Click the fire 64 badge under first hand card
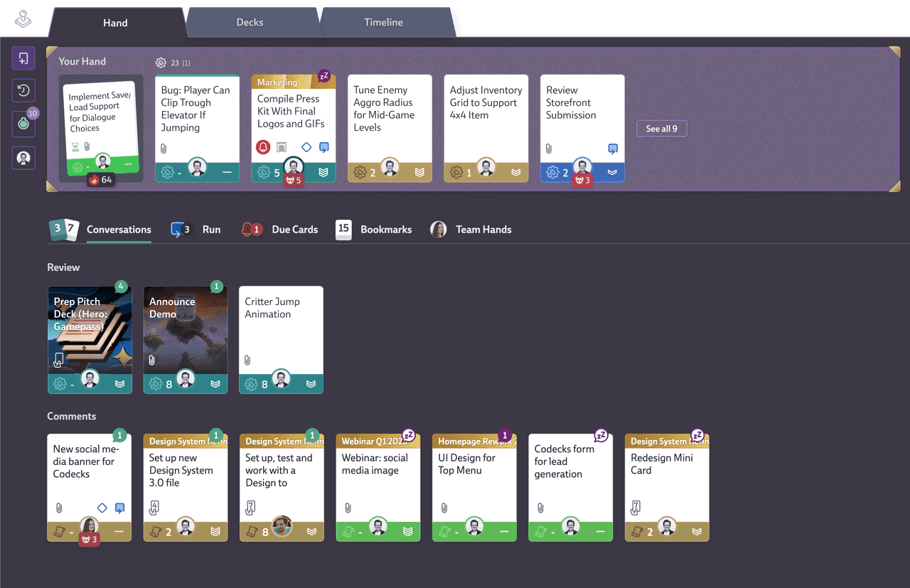Screen dimensions: 910x588 [100, 180]
